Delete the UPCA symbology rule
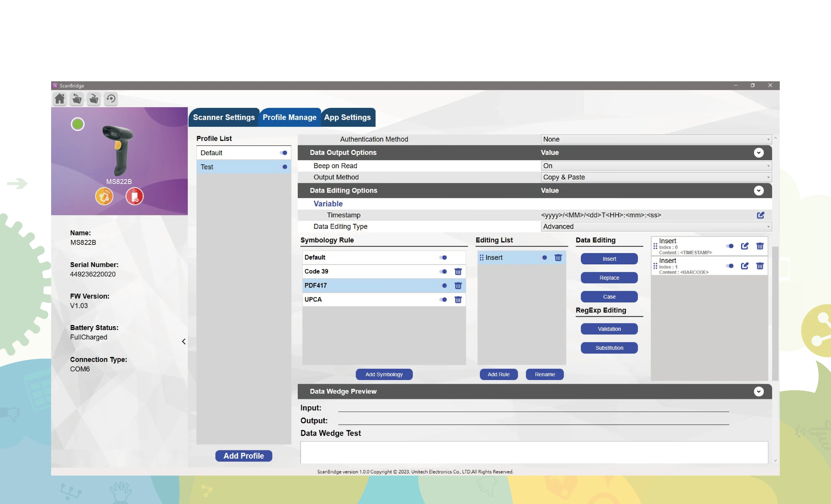 tap(458, 299)
